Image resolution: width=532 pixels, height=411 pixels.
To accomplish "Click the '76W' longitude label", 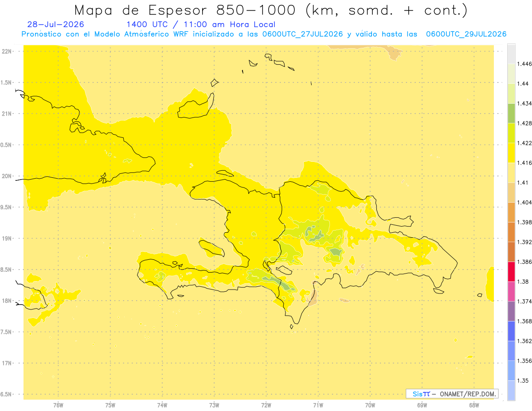I will tap(59, 405).
